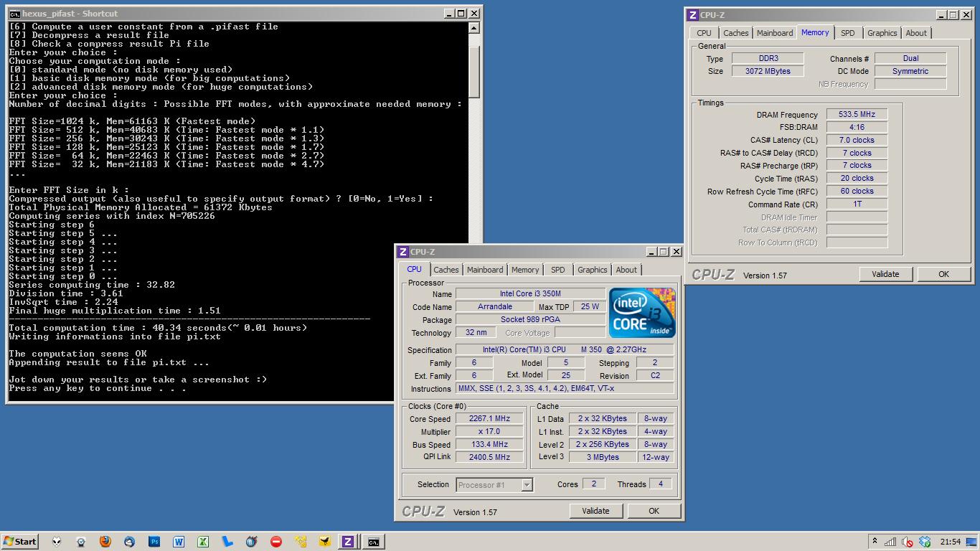This screenshot has width=980, height=551.
Task: Open the About tab in Memory window
Action: [916, 33]
